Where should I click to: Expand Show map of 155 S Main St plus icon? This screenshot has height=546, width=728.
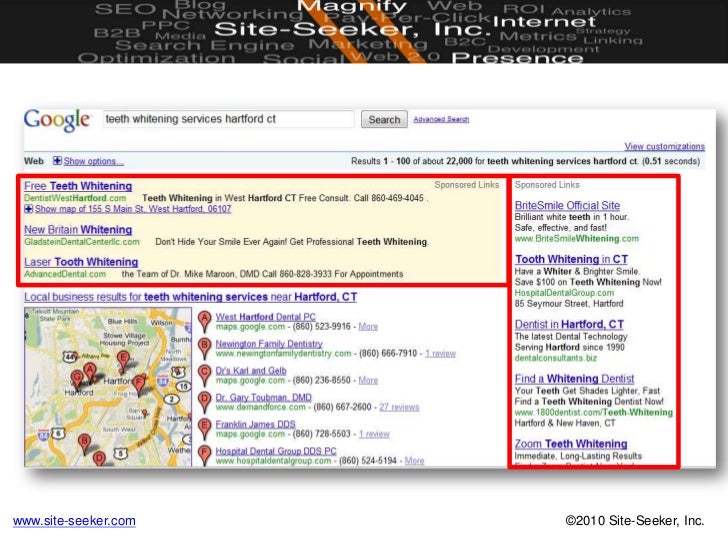coord(28,208)
